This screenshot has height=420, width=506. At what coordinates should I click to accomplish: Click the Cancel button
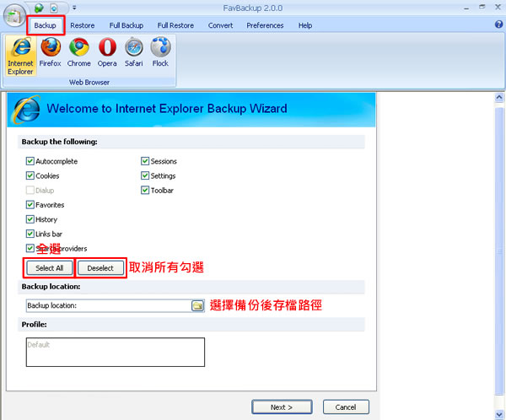point(346,407)
